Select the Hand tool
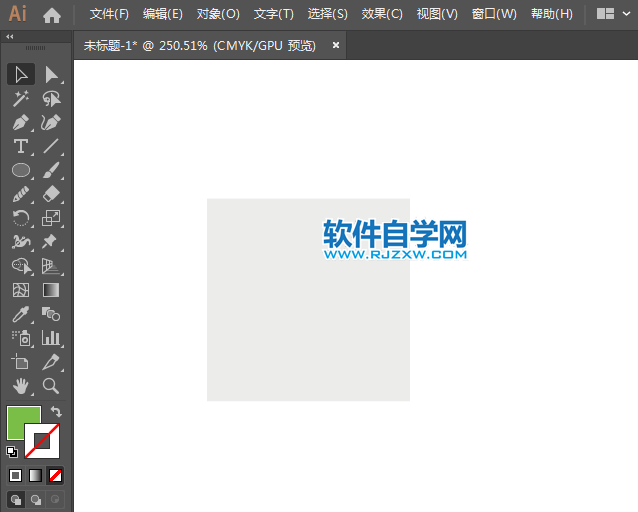638x512 pixels. pos(21,386)
